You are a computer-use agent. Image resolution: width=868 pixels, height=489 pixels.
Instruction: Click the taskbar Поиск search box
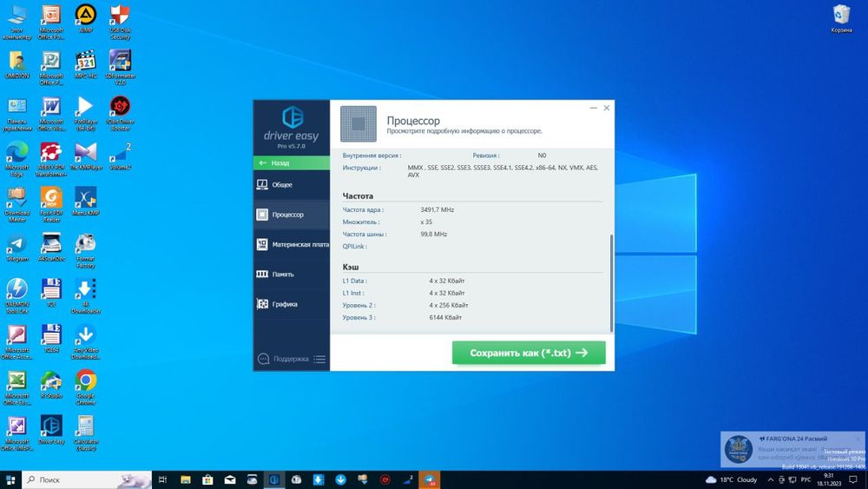pos(88,479)
